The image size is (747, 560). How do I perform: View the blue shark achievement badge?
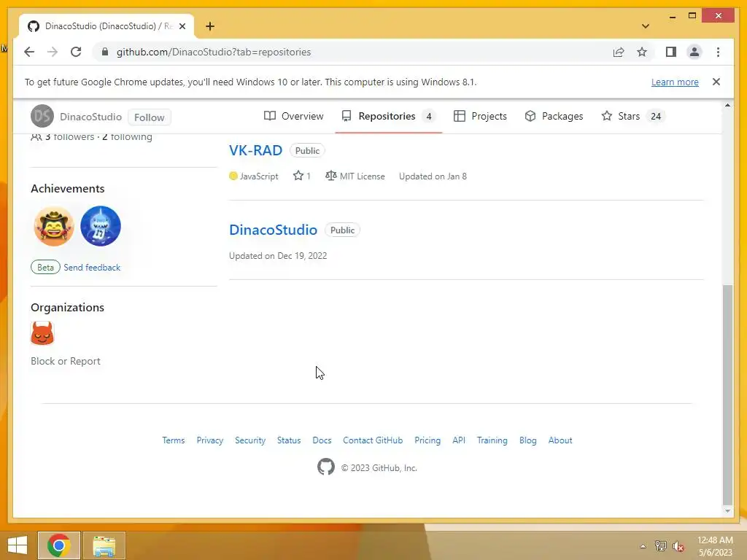(x=101, y=226)
